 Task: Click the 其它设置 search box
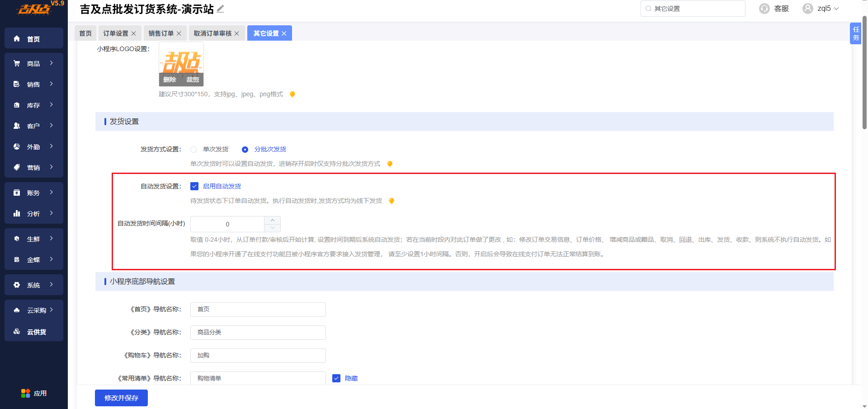point(693,9)
